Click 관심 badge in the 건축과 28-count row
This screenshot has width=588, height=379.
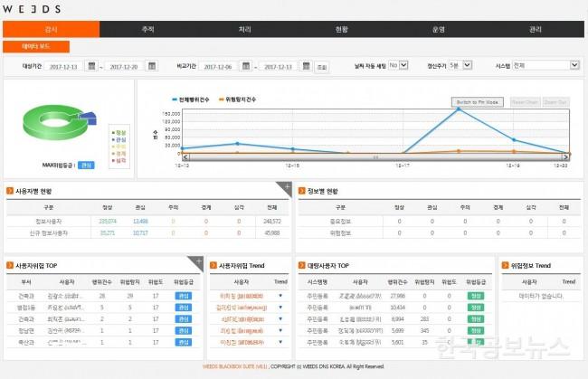(x=184, y=296)
